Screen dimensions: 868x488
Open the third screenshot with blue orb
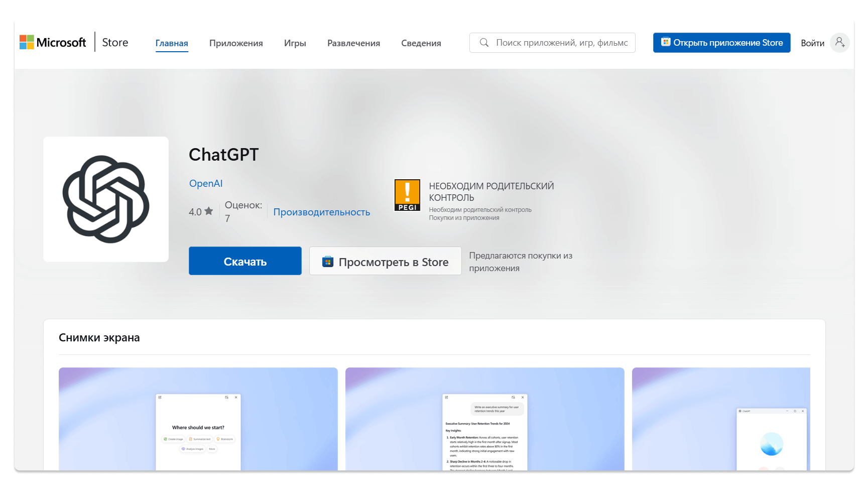point(721,419)
